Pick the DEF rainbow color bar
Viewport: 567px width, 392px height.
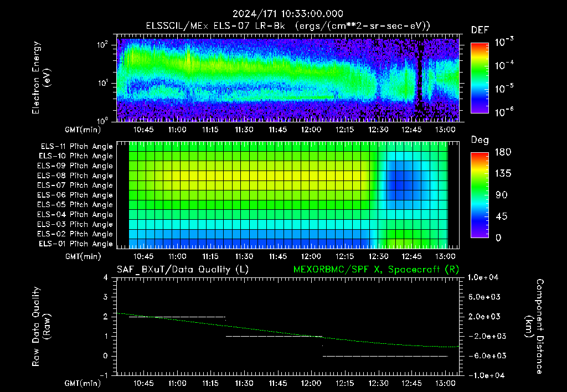coord(480,78)
